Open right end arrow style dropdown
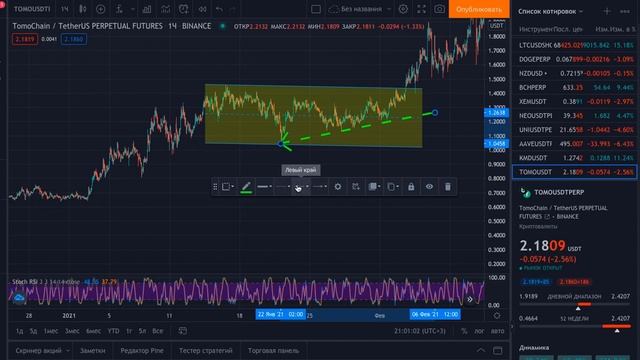 pos(320,187)
